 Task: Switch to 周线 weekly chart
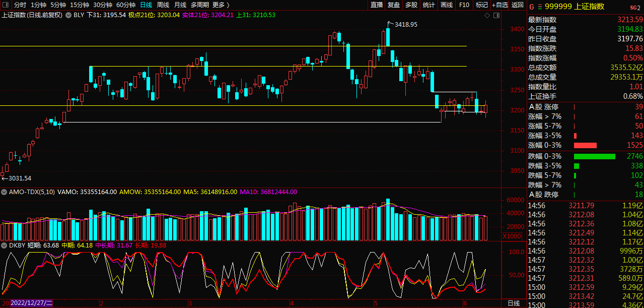[163, 5]
